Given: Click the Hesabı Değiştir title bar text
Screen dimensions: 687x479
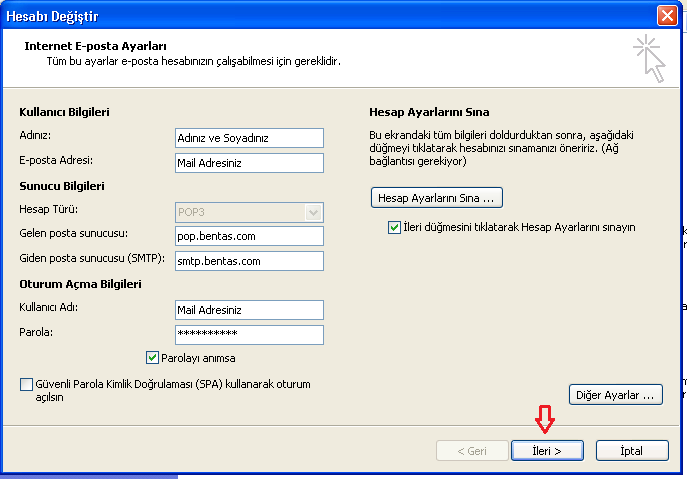Looking at the screenshot, I should (x=53, y=16).
